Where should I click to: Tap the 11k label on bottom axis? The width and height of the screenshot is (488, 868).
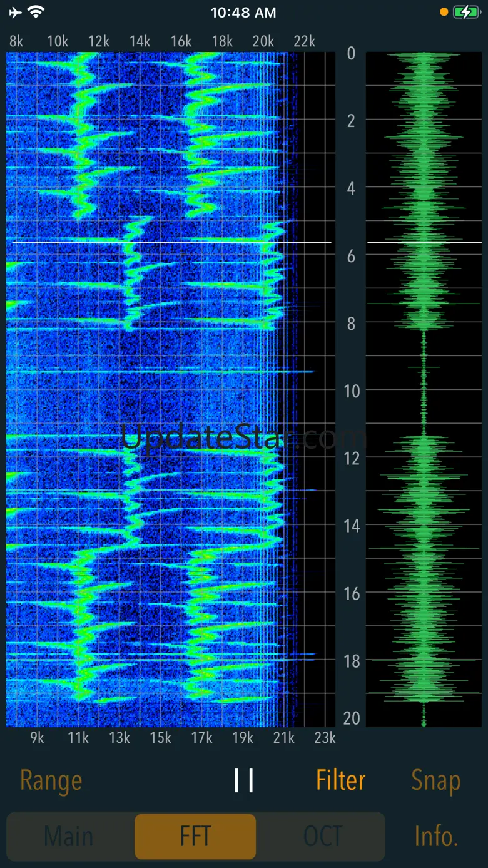click(x=78, y=738)
